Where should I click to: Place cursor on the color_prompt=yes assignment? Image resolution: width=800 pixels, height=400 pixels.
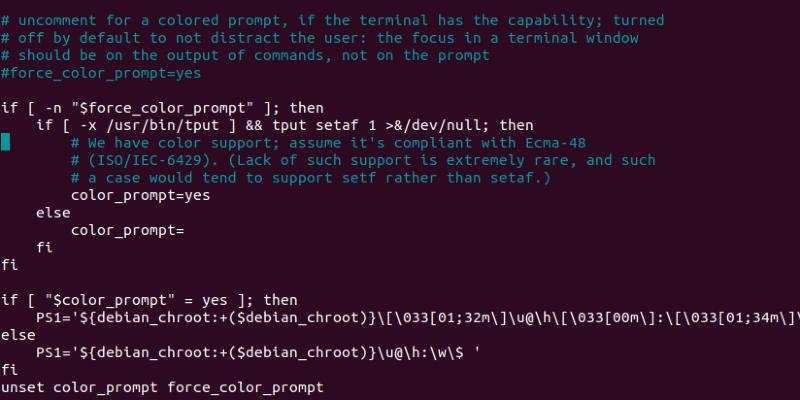tap(140, 196)
